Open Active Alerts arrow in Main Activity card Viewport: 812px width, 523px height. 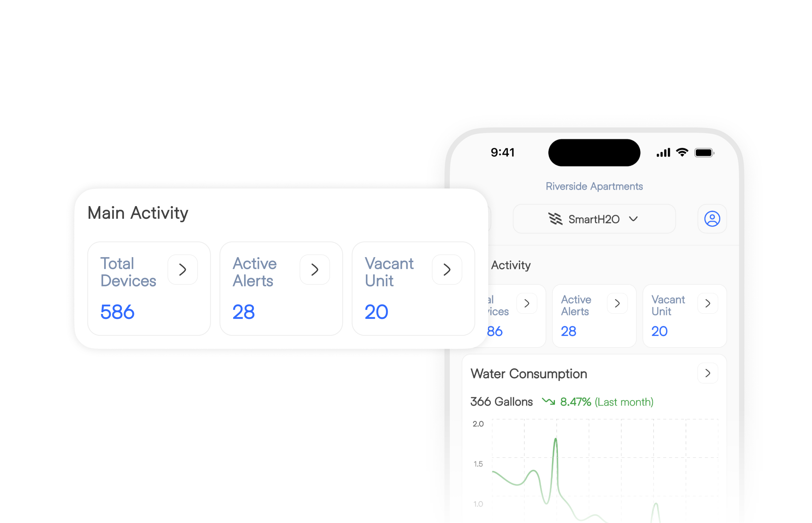[314, 269]
